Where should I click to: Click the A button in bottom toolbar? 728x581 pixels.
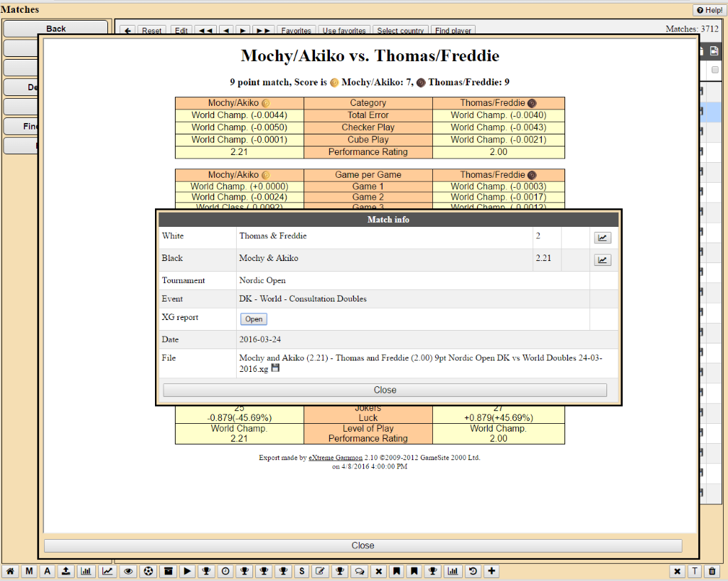coord(47,571)
